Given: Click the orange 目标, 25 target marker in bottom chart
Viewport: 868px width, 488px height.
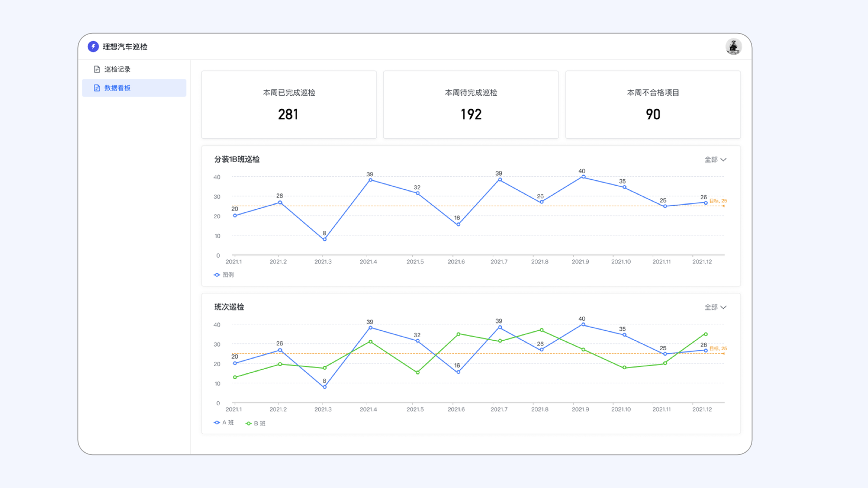Looking at the screenshot, I should (718, 349).
